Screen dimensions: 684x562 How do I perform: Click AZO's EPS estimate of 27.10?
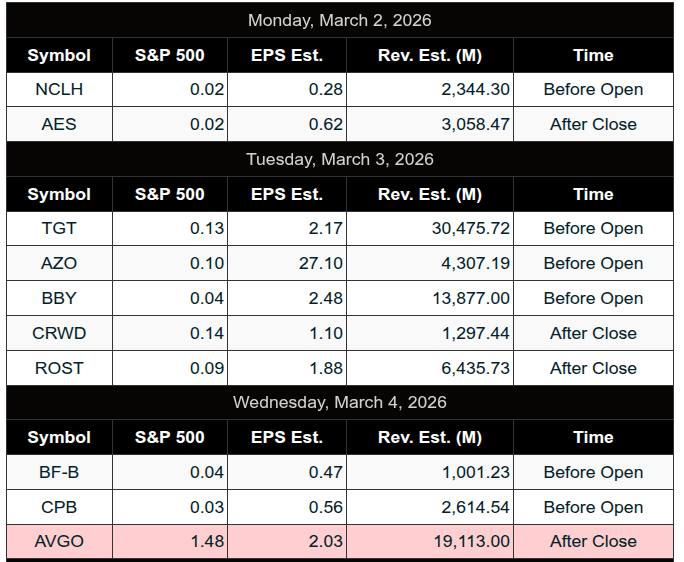click(x=324, y=264)
